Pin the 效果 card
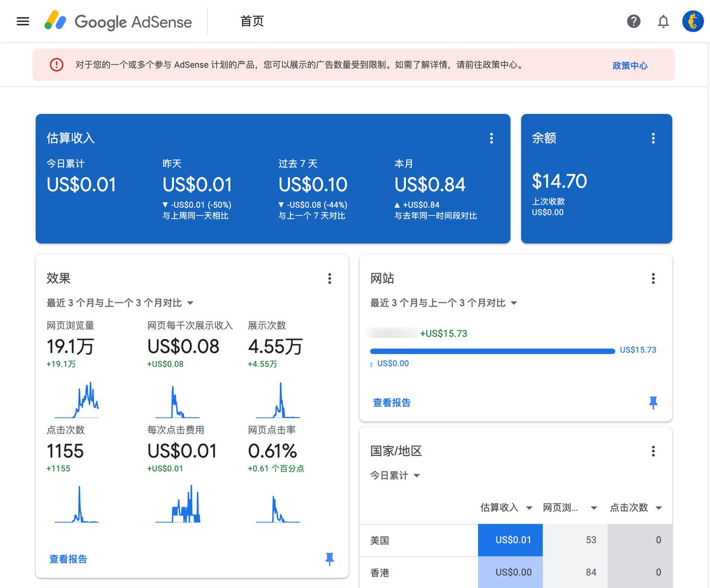 (x=330, y=559)
